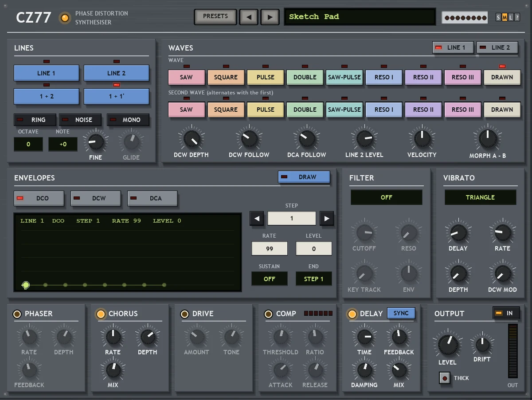This screenshot has height=400, width=532.
Task: Select the medium M interface size
Action: 505,18
